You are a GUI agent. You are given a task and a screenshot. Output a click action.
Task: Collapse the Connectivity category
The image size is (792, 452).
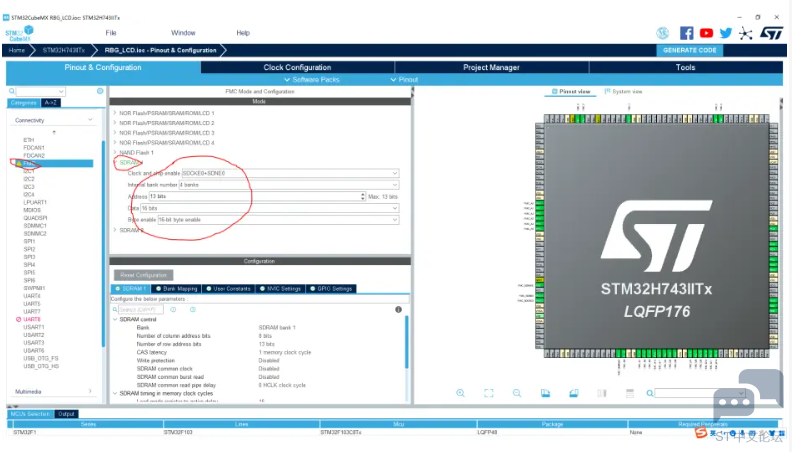[x=90, y=120]
